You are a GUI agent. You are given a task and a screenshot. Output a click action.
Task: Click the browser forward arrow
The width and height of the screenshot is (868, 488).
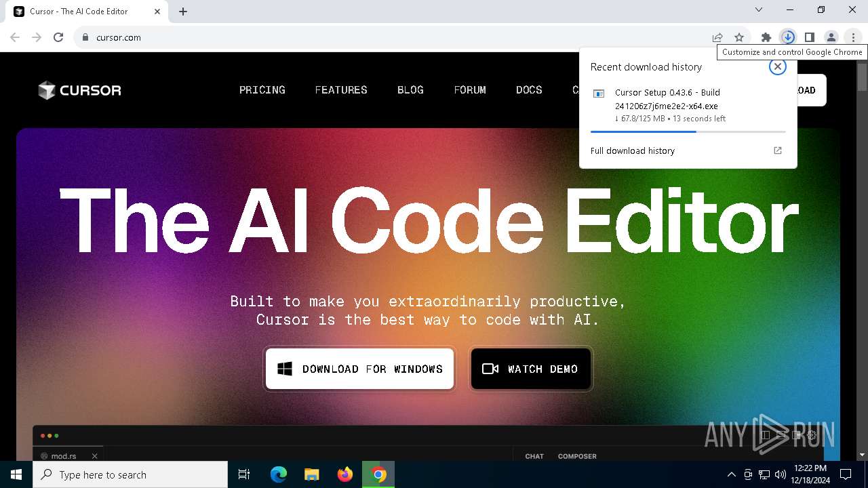click(37, 37)
